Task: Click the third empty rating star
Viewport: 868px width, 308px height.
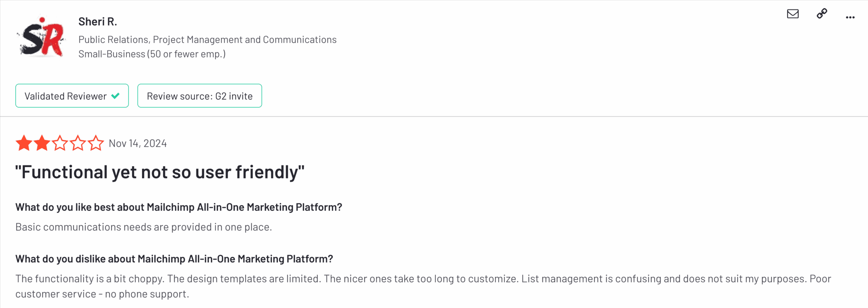Action: pyautogui.click(x=60, y=143)
